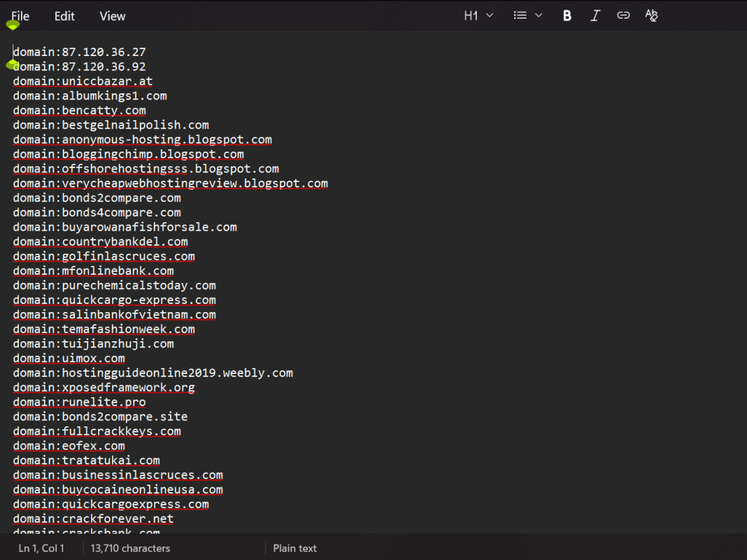This screenshot has height=560, width=747.
Task: Click the 13,710 characters status entry
Action: click(x=130, y=548)
